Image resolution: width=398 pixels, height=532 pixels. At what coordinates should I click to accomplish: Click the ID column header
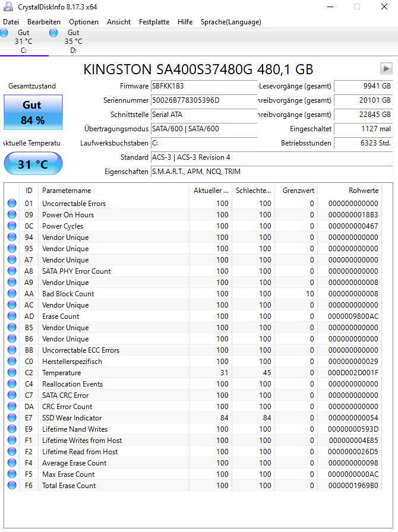click(29, 191)
